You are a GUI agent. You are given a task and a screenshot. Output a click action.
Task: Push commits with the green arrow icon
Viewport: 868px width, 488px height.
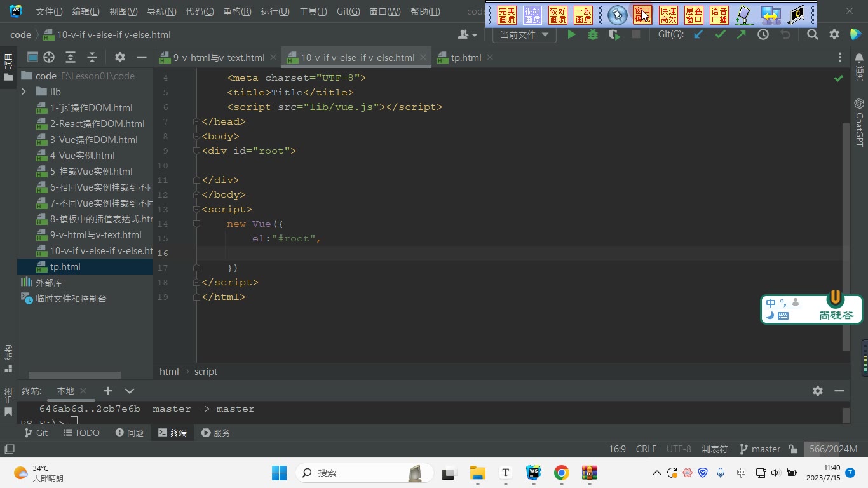point(742,35)
